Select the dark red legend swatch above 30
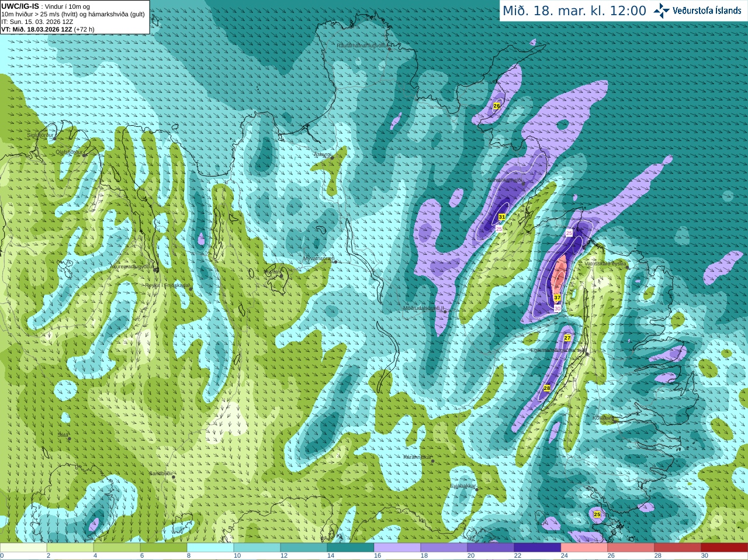The width and height of the screenshot is (748, 560). click(725, 548)
